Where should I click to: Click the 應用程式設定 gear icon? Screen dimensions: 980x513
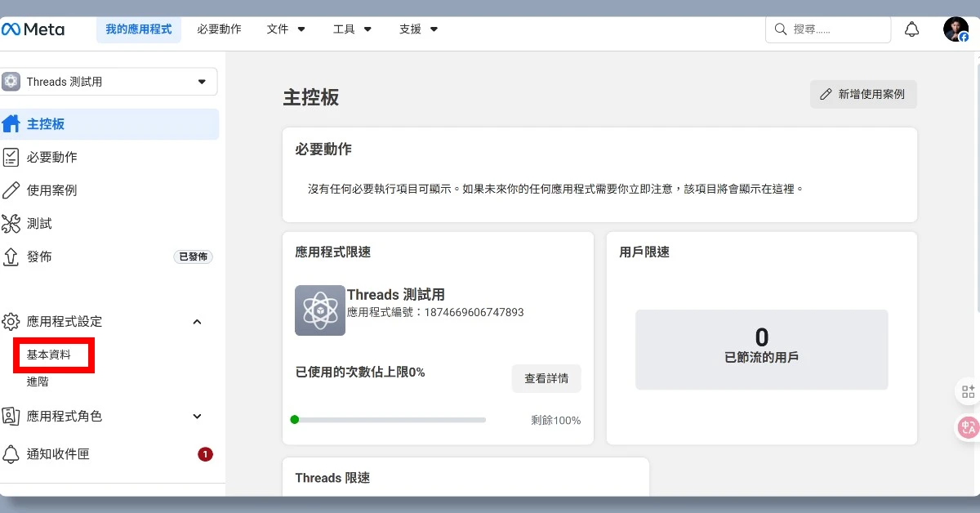point(11,322)
